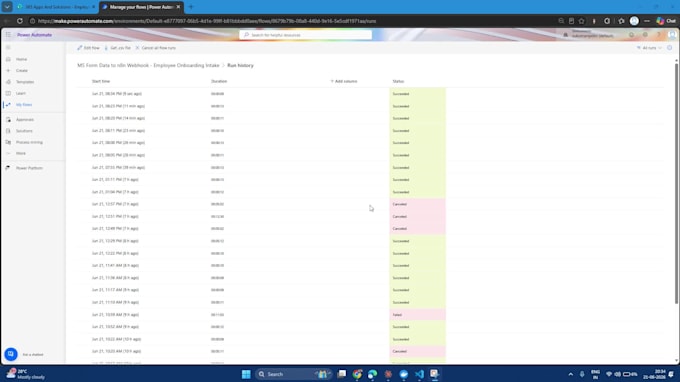Open the Copilot Chat button
This screenshot has width=680, height=382.
pos(666,21)
